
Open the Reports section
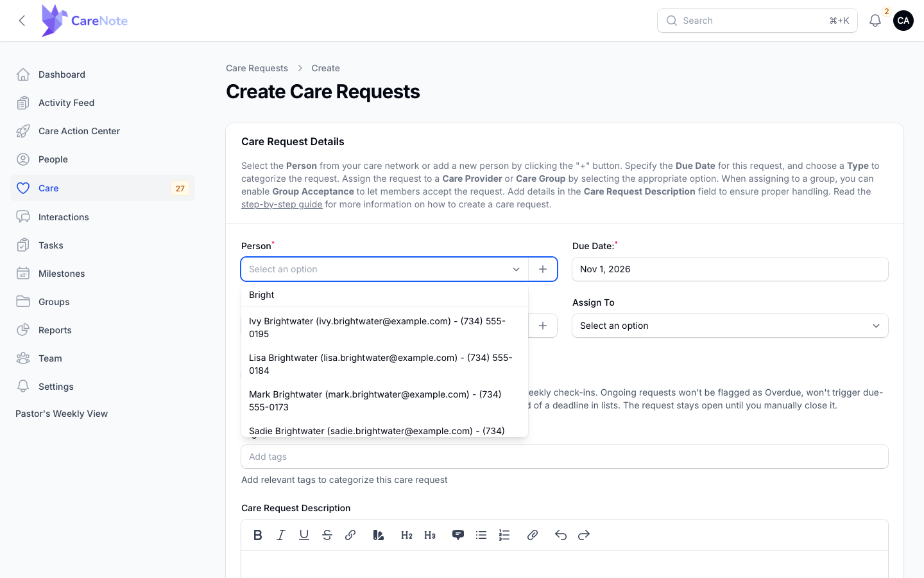[103, 330]
